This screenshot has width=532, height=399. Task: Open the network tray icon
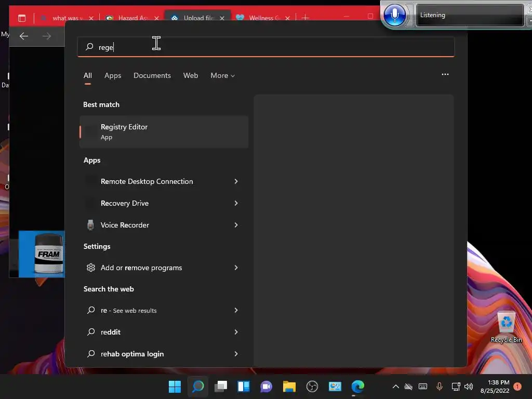point(456,387)
